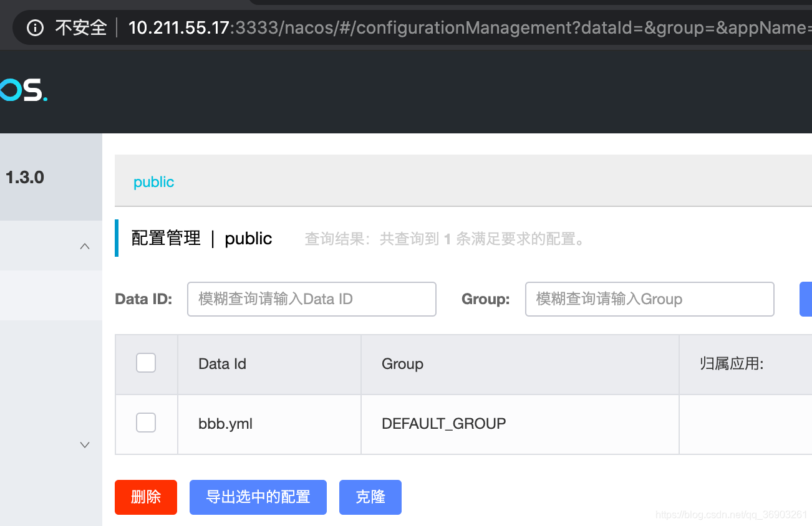Click the Group search input field
Screen dimensions: 812x526
coord(650,299)
